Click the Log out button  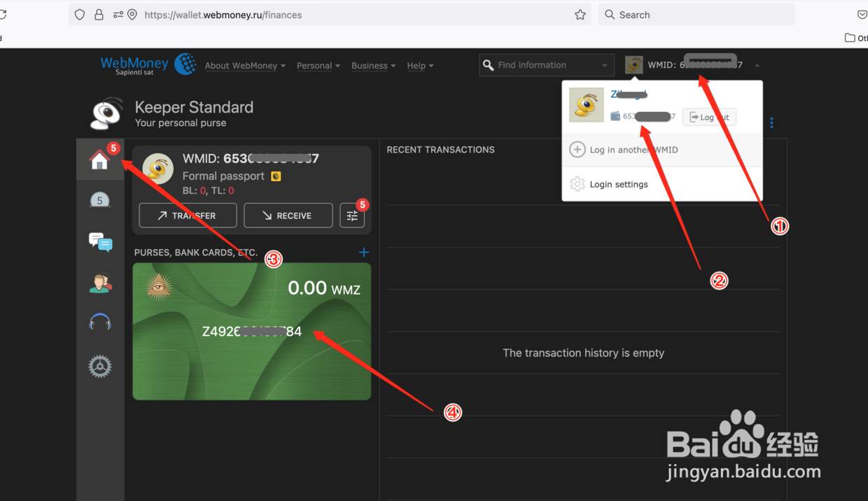[709, 117]
